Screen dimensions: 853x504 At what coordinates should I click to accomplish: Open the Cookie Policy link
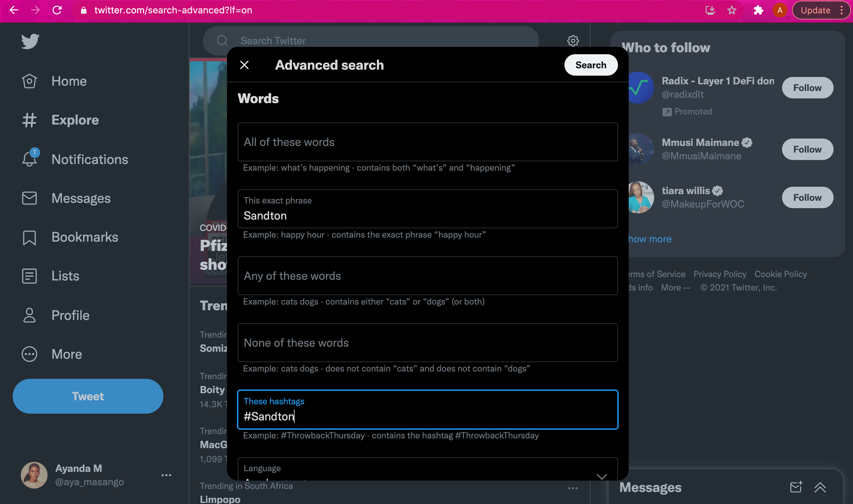click(780, 274)
